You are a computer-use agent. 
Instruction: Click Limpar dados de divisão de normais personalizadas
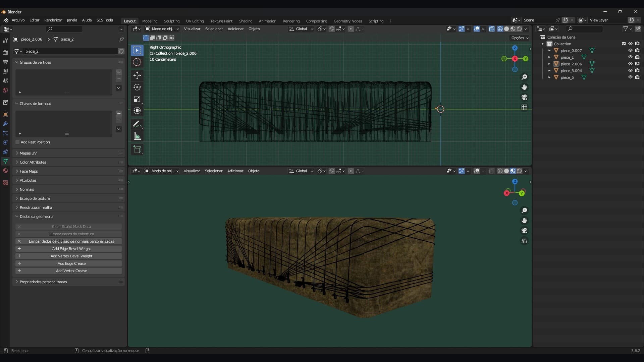(x=69, y=241)
